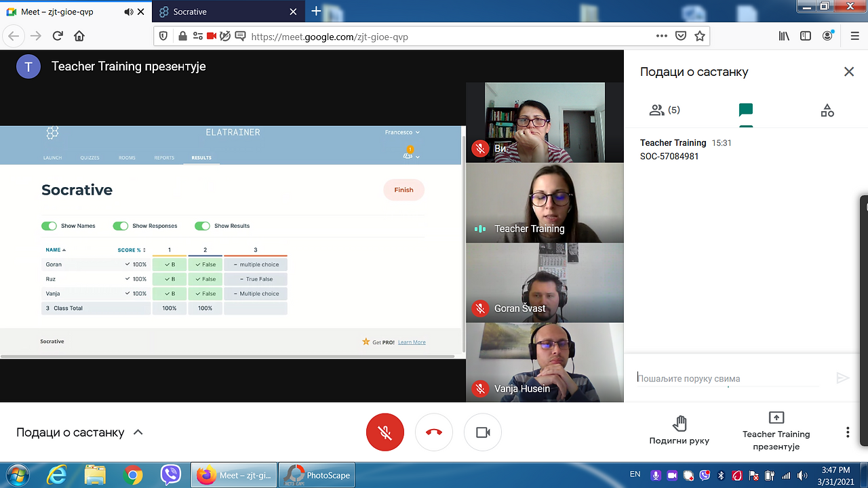Open the Firefox account icon

point(828,37)
